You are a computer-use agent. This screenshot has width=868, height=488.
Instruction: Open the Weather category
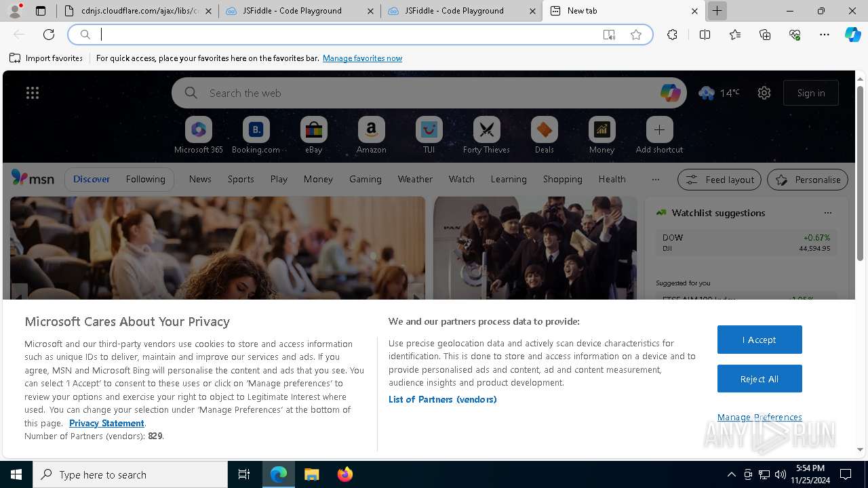point(415,179)
